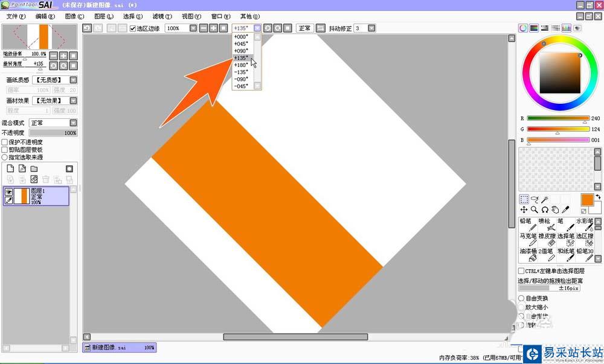The image size is (604, 364).
Task: Choose the 马克笔 marker brush
Action: coord(528,240)
